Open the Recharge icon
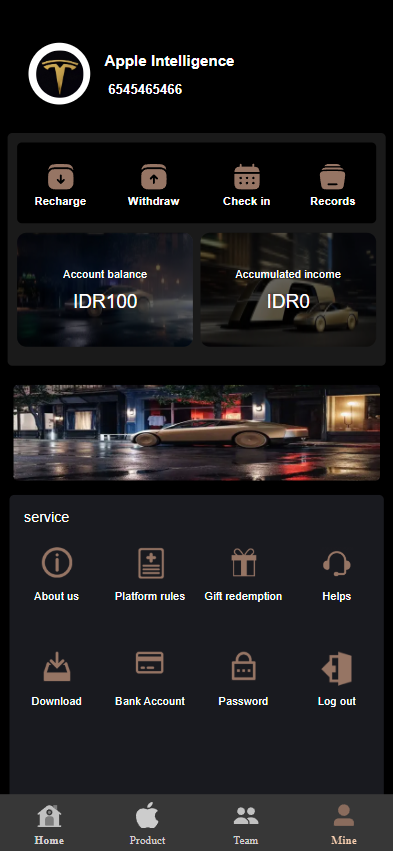Viewport: 393px width, 851px height. coord(60,177)
